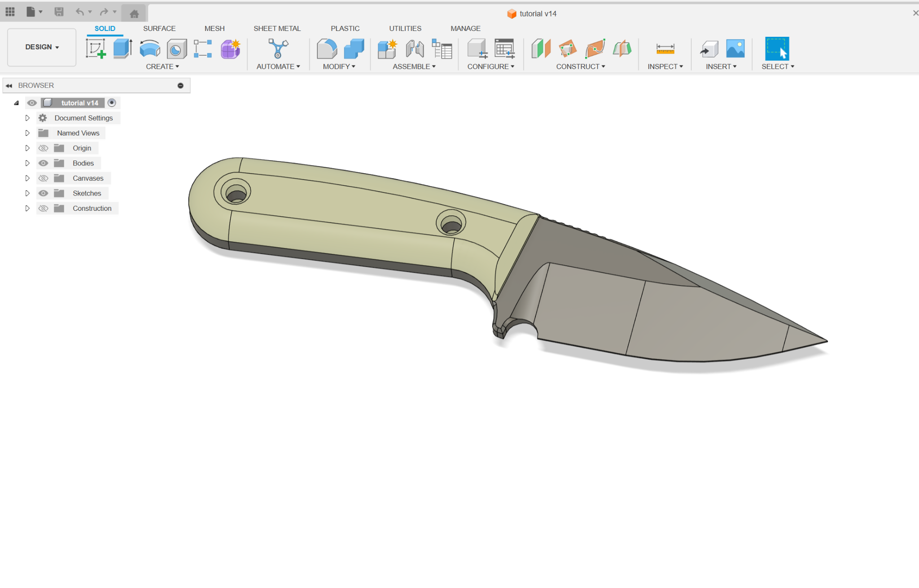Open the DESIGN workspace dropdown
Screen dimensions: 919x588
[42, 47]
